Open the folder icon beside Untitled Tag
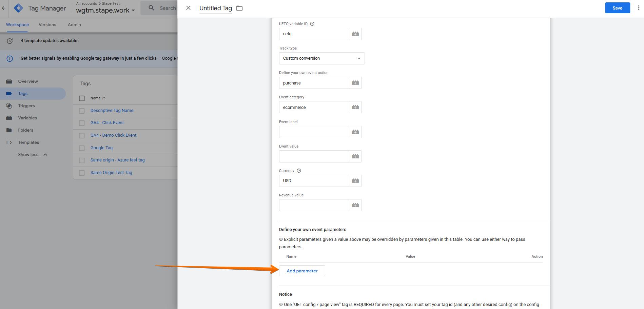 pyautogui.click(x=239, y=8)
